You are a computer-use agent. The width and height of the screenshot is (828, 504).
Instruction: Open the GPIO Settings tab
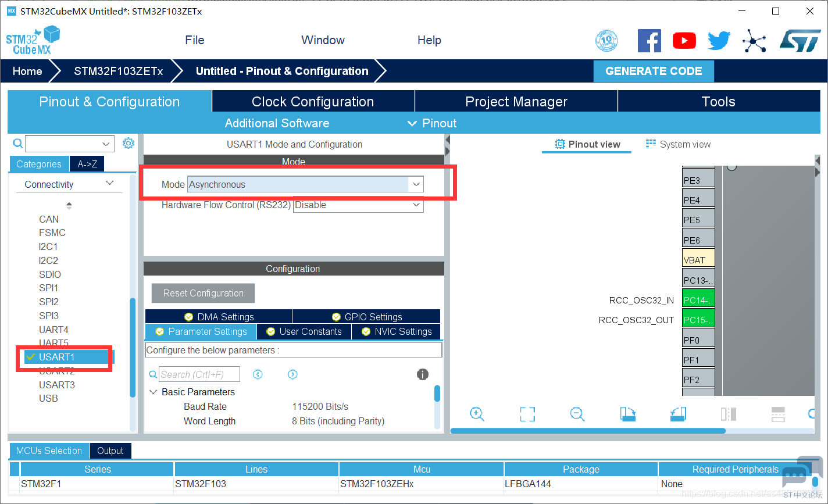point(366,317)
